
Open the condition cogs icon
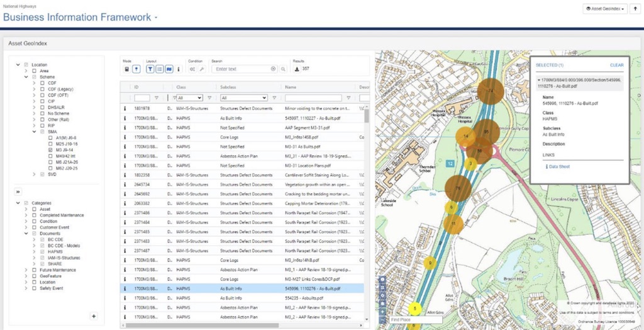192,69
